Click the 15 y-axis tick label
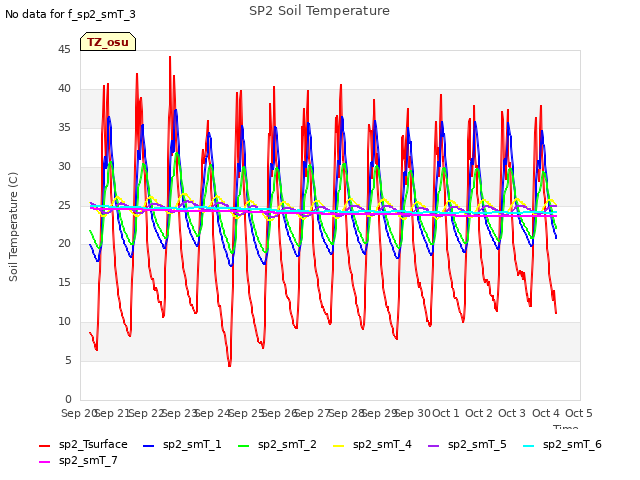 pos(64,282)
